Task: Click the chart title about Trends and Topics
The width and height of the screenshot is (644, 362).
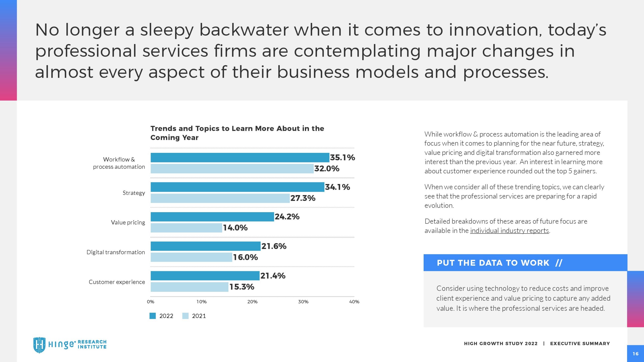Action: coord(237,133)
